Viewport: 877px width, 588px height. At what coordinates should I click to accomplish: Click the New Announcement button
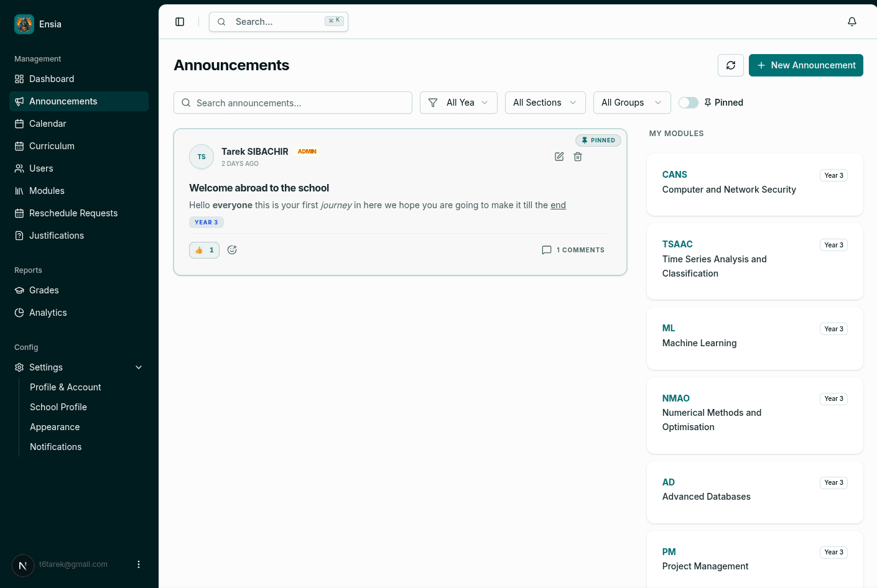tap(806, 65)
